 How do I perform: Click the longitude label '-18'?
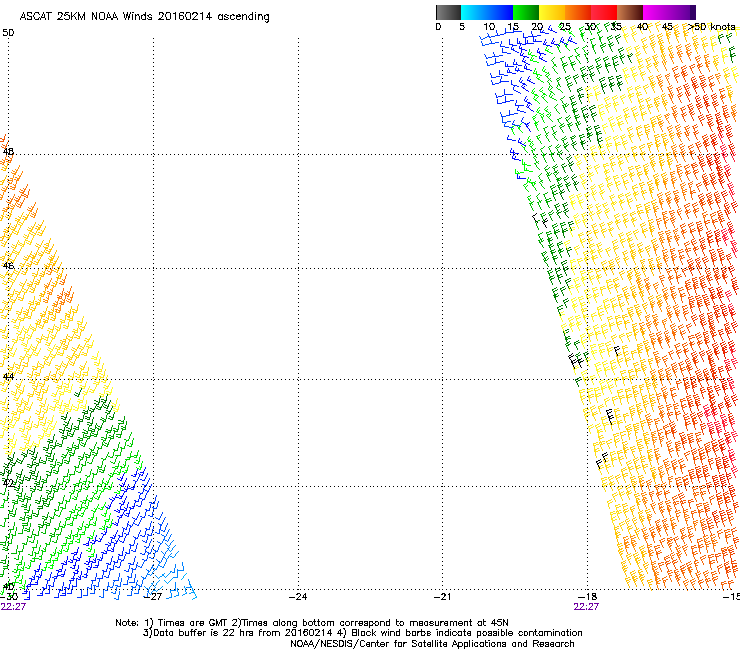coord(587,596)
